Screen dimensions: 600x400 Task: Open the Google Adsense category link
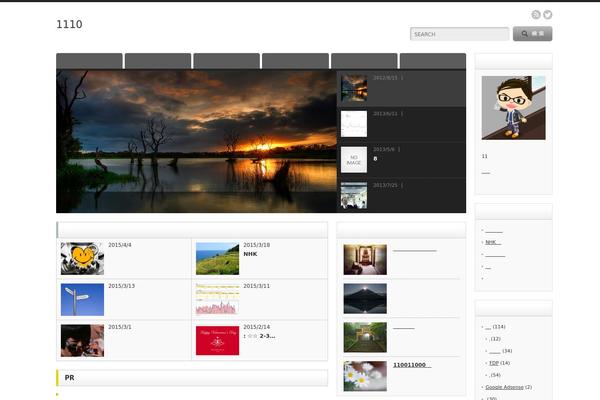pos(504,387)
